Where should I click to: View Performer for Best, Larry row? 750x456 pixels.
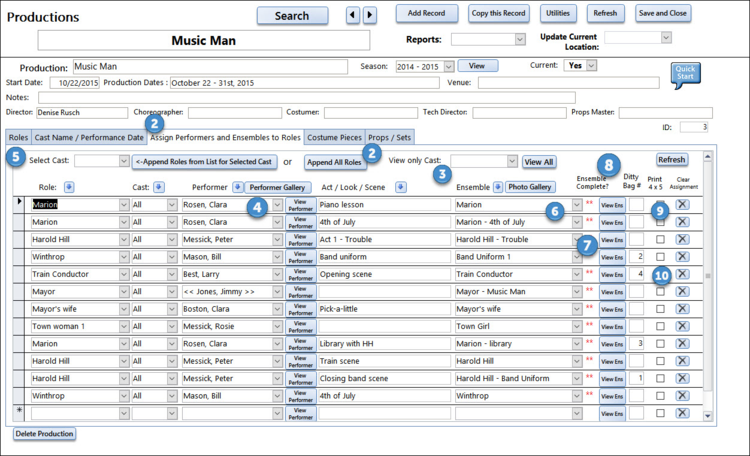coord(300,274)
